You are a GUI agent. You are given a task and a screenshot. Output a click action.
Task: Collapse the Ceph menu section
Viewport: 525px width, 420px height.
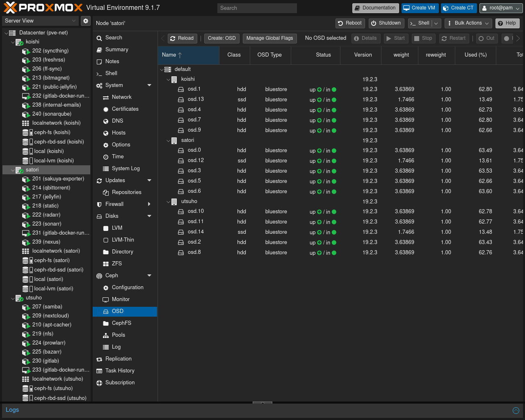pyautogui.click(x=149, y=276)
